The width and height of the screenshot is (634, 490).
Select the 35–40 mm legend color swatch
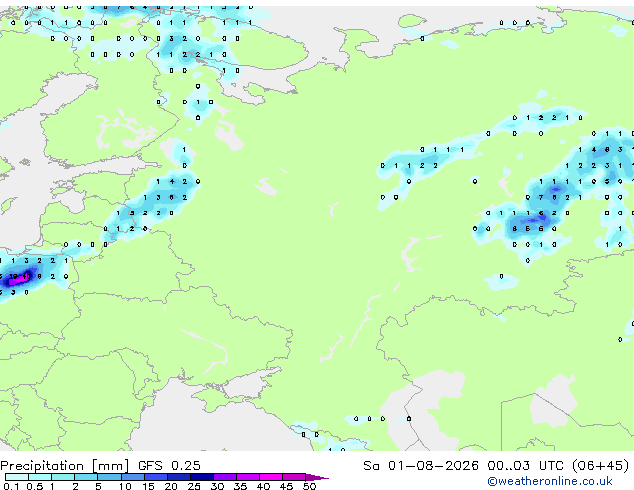pyautogui.click(x=248, y=477)
